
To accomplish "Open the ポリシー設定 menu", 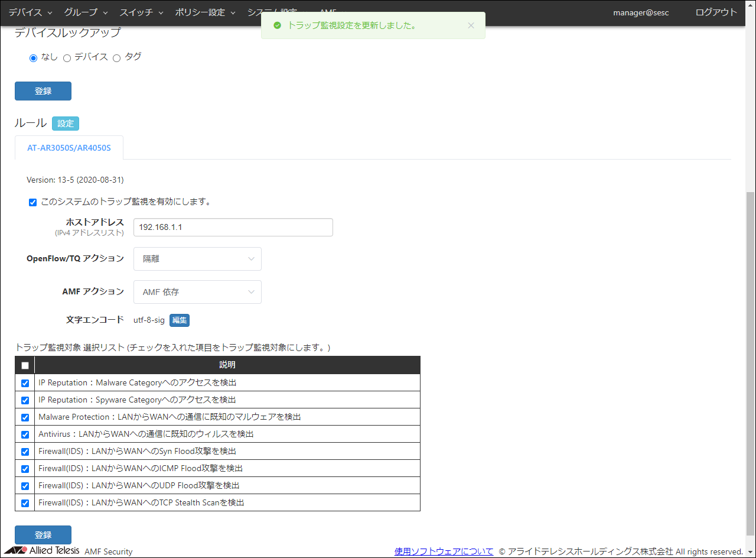I will [x=205, y=12].
